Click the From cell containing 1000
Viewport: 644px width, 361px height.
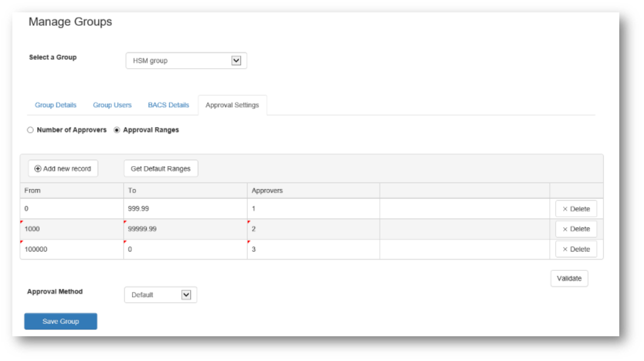[72, 228]
